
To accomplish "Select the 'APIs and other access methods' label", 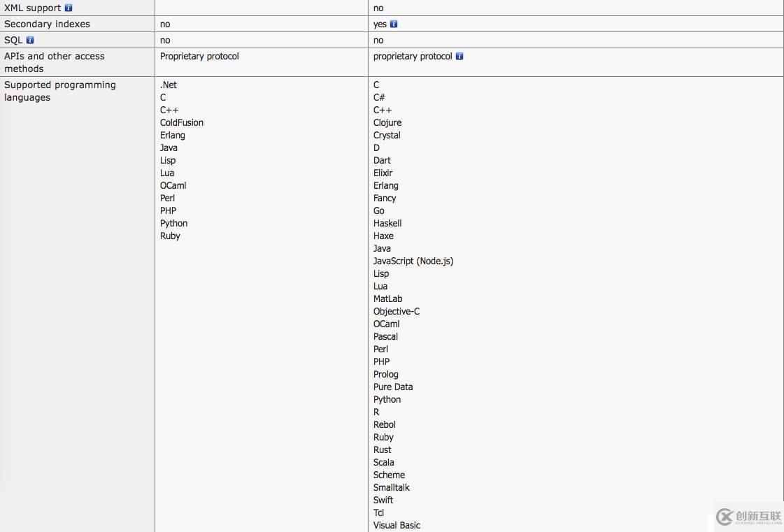I will pyautogui.click(x=54, y=62).
